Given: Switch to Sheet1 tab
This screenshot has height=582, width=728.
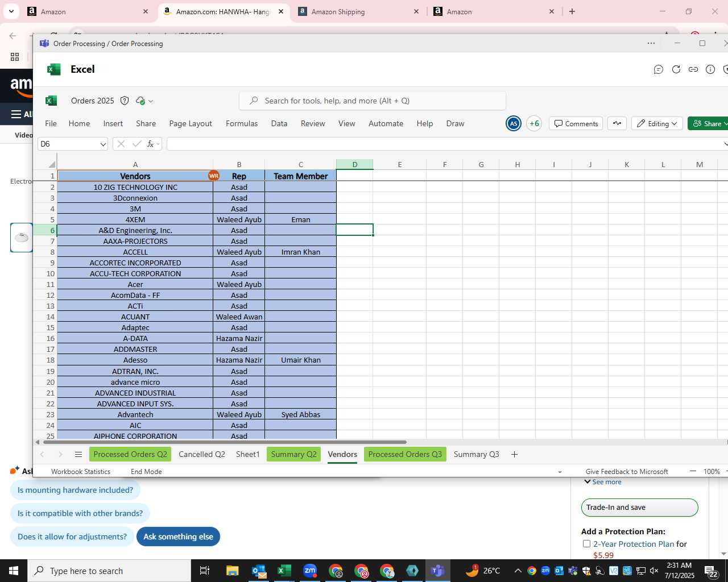Looking at the screenshot, I should click(x=247, y=454).
